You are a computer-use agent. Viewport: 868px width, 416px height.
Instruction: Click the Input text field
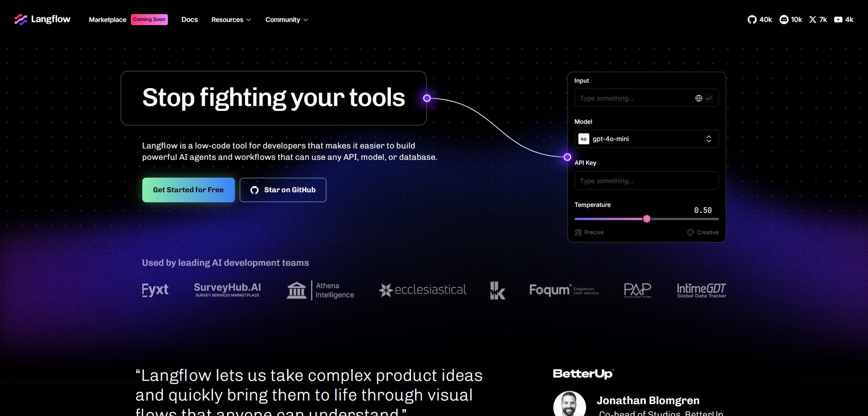click(x=647, y=98)
